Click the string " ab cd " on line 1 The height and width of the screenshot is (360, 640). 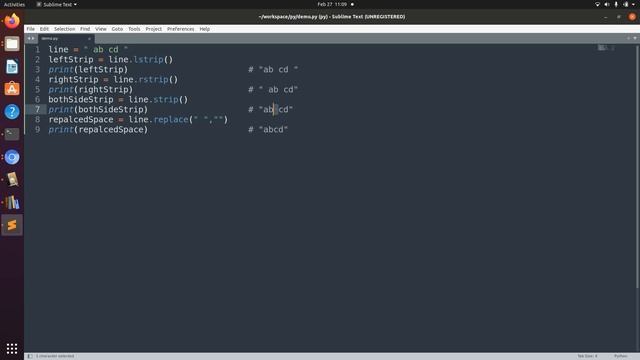[106, 49]
